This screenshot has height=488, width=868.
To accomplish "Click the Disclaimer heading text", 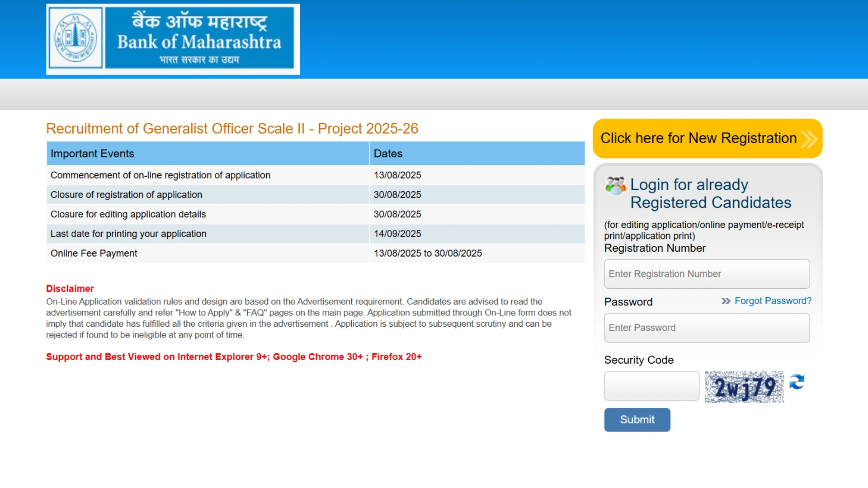I will (70, 288).
